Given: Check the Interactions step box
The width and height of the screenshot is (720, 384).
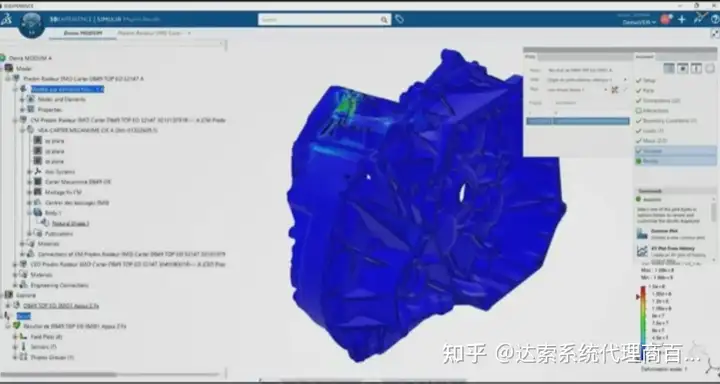Looking at the screenshot, I should [638, 111].
